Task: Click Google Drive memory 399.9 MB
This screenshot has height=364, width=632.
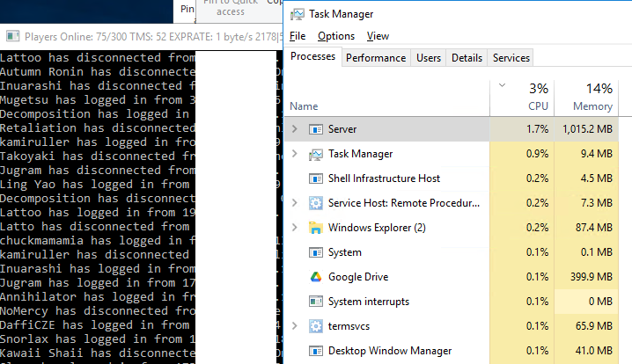Action: pos(592,277)
